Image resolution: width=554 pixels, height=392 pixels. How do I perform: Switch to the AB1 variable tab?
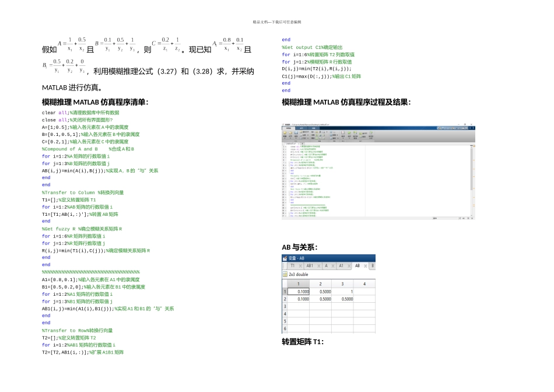pyautogui.click(x=310, y=265)
